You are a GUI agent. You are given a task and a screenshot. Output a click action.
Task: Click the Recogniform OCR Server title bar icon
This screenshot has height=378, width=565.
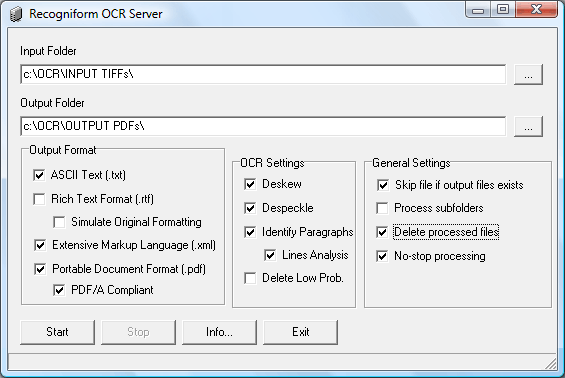click(x=15, y=14)
